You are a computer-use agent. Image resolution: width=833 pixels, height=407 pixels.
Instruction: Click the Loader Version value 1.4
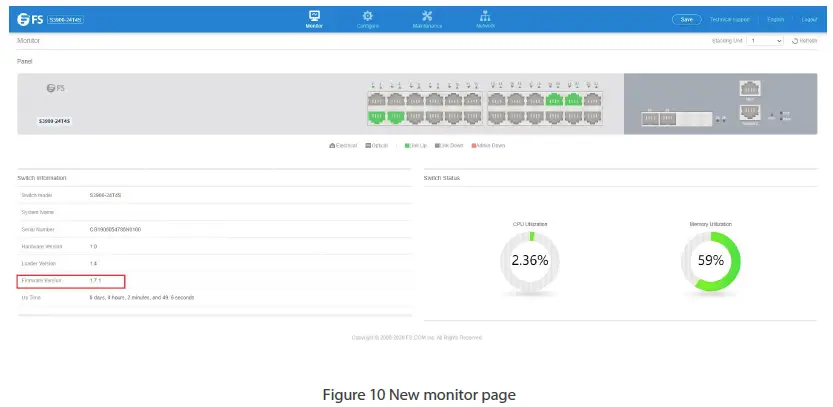[93, 264]
